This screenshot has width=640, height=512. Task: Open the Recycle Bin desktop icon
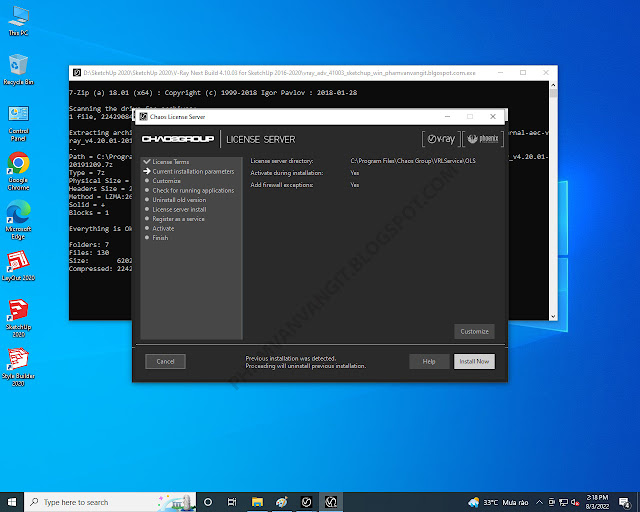click(x=18, y=69)
